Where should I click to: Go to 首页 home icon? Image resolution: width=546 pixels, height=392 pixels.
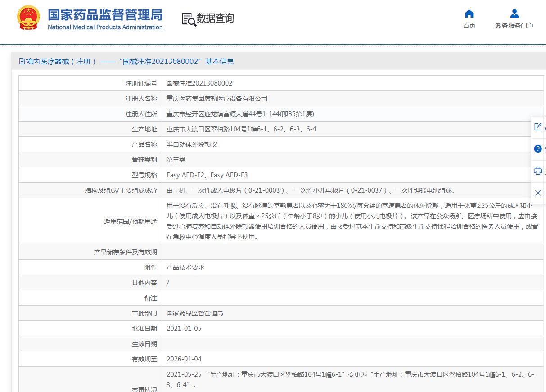point(469,13)
